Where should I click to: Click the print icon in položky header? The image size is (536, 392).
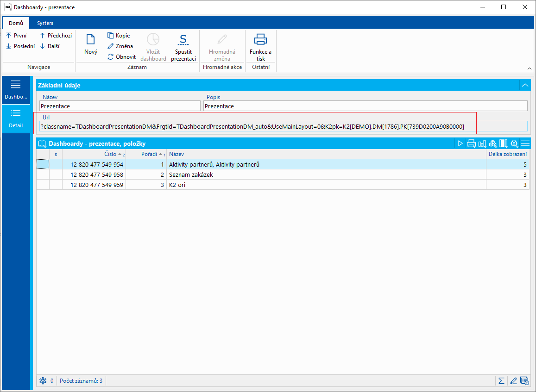[x=471, y=143]
